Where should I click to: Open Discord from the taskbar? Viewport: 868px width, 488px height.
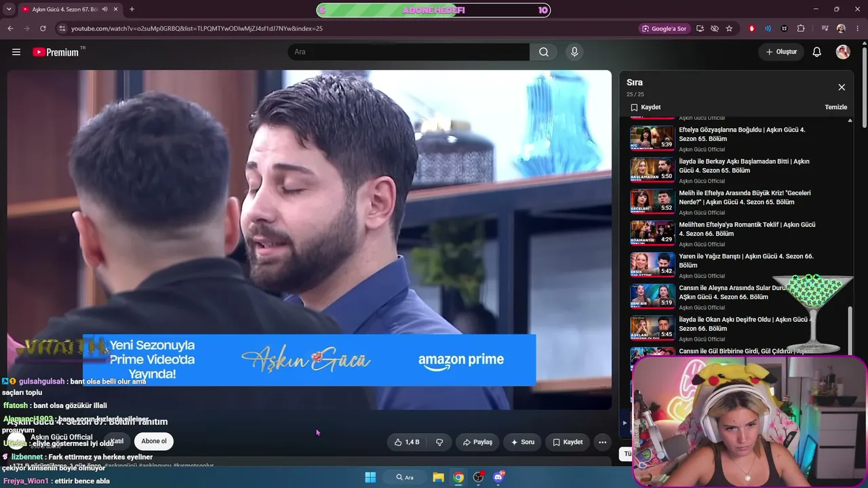pyautogui.click(x=499, y=477)
